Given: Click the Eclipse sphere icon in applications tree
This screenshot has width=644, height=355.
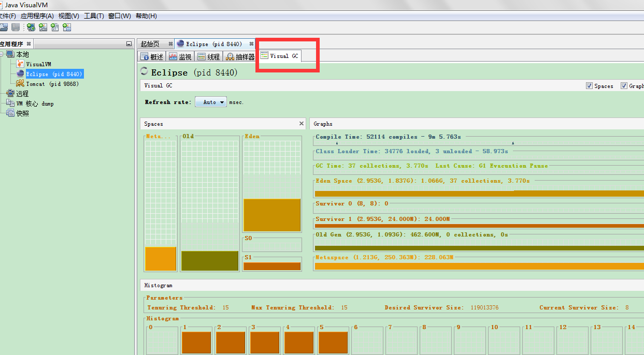Looking at the screenshot, I should point(20,74).
